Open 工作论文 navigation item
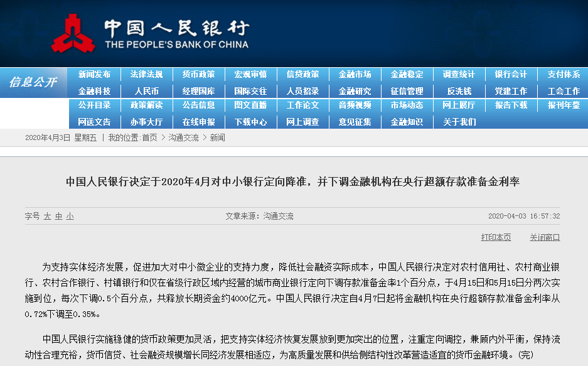The image size is (588, 366). click(x=302, y=105)
